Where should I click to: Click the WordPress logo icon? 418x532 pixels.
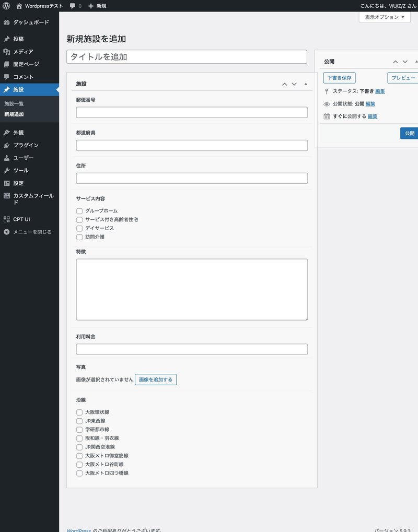pos(6,6)
